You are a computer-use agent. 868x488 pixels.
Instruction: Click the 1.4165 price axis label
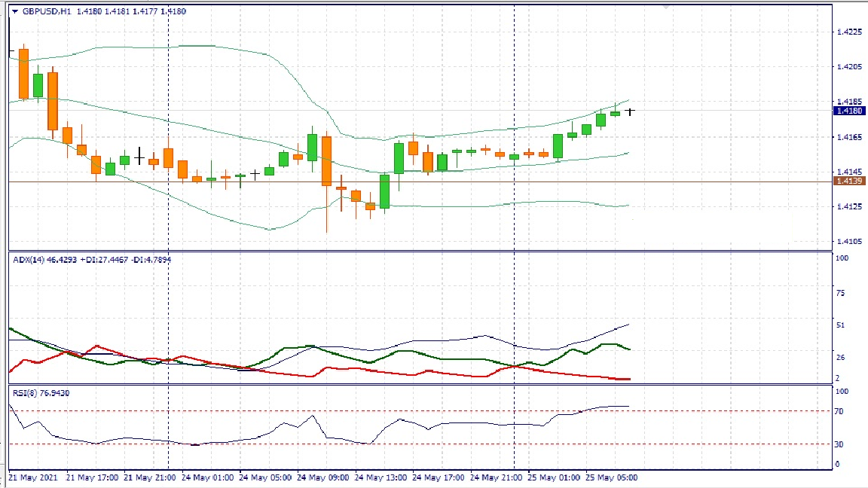(x=849, y=137)
